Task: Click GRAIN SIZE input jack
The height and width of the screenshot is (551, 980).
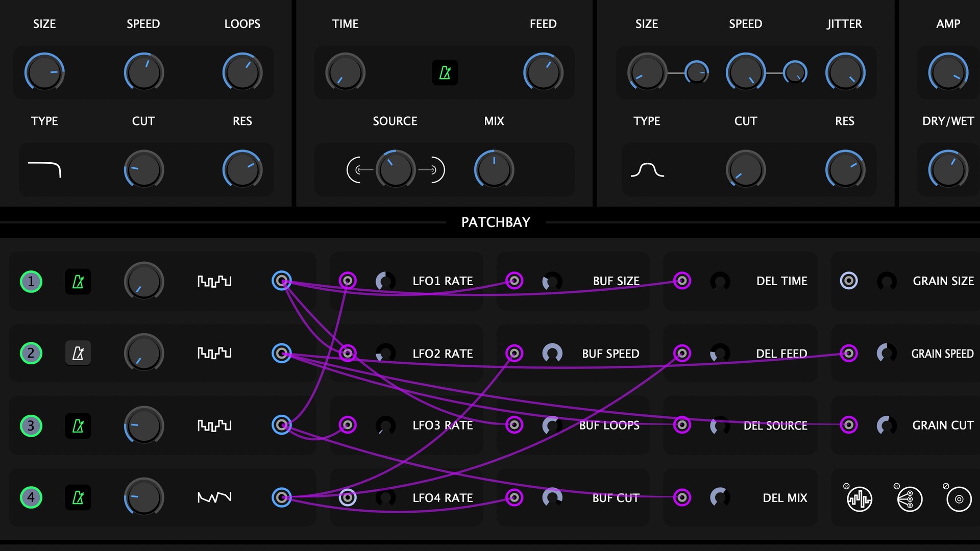Action: (849, 281)
